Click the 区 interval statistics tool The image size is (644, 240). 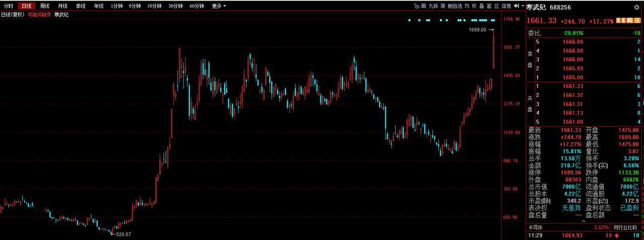pos(497,6)
